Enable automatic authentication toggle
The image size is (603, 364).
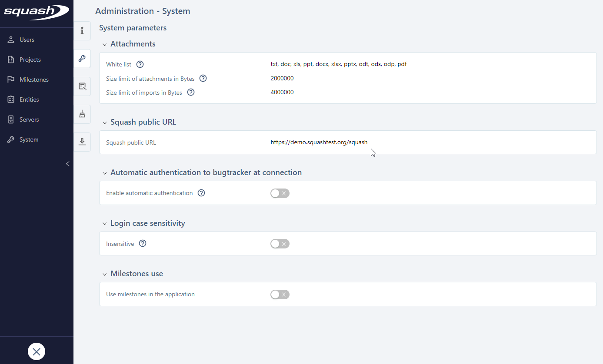(280, 193)
